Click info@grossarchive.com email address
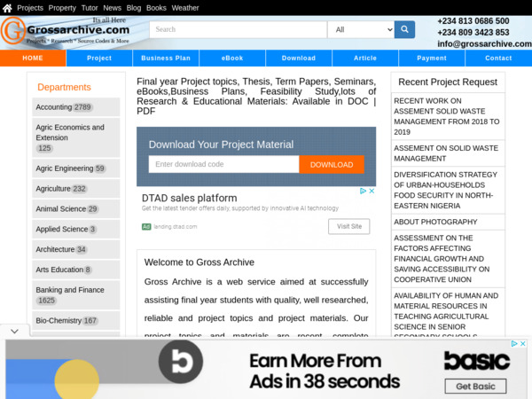Image resolution: width=532 pixels, height=399 pixels. [484, 44]
